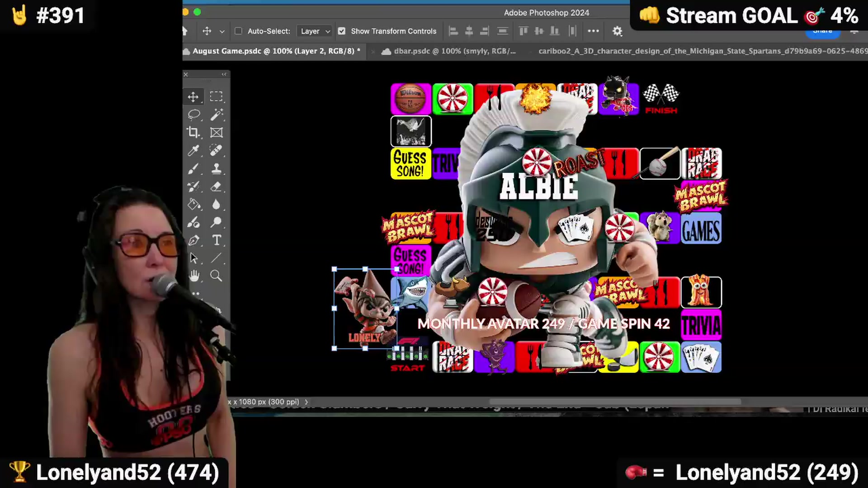
Task: Select the Zoom tool
Action: 216,276
